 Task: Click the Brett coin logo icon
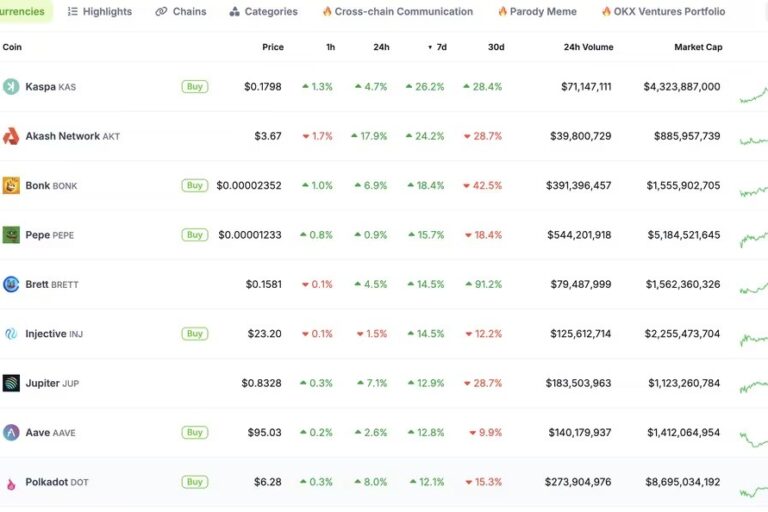11,284
